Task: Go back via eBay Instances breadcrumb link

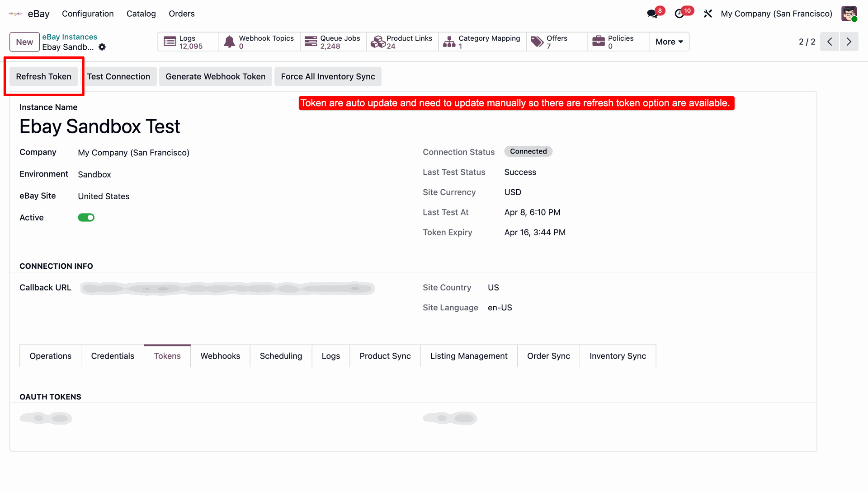Action: 70,37
